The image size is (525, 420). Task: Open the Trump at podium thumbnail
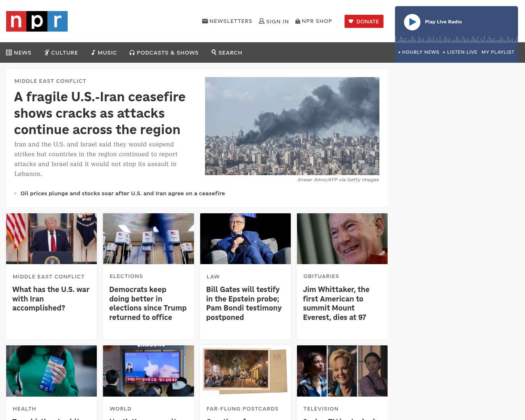pos(52,239)
